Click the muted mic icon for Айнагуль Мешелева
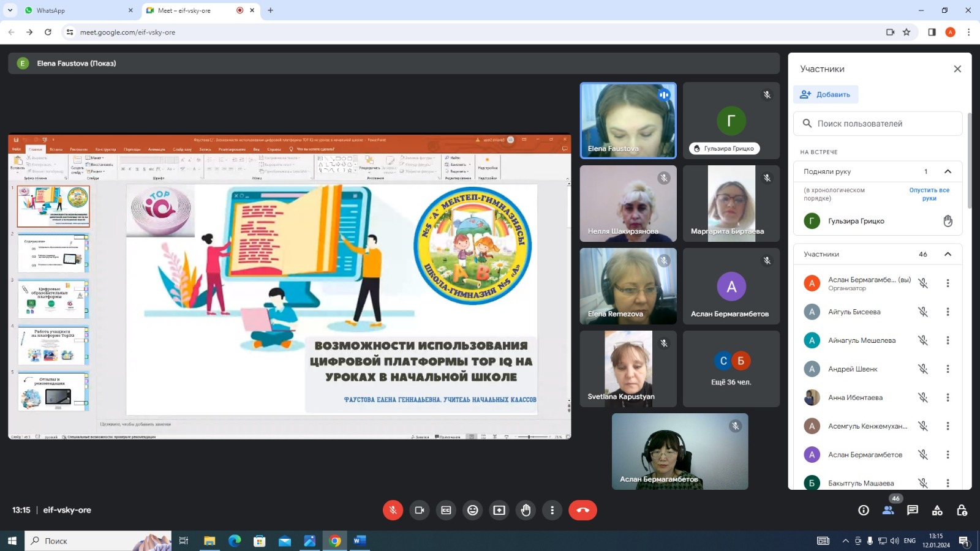The width and height of the screenshot is (980, 551). 923,340
